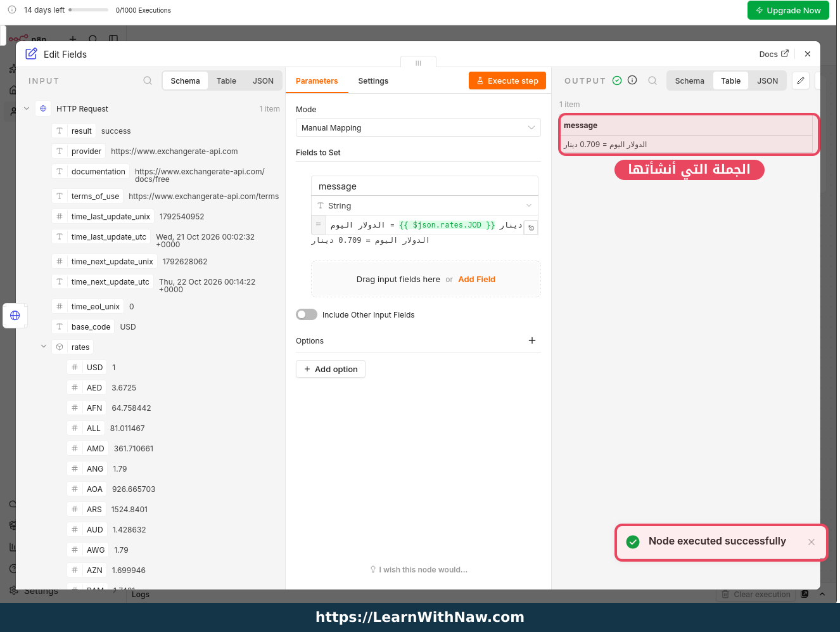Click the info icon beside days left
This screenshot has height=632, width=840.
[12, 10]
